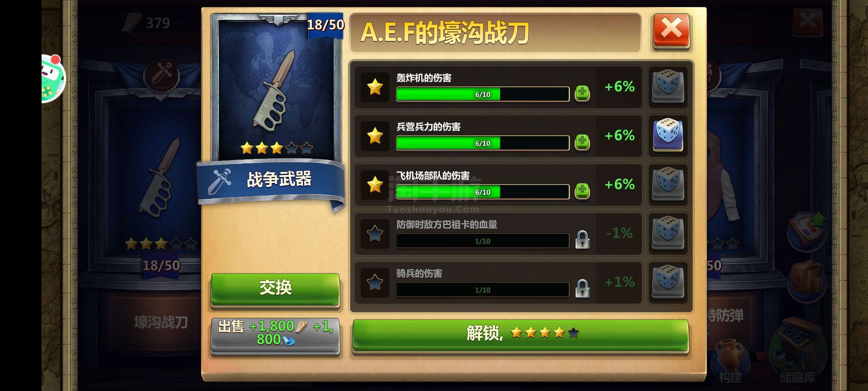Select the gold star of 兵营兵力的伤害
Image resolution: width=868 pixels, height=391 pixels.
click(375, 136)
